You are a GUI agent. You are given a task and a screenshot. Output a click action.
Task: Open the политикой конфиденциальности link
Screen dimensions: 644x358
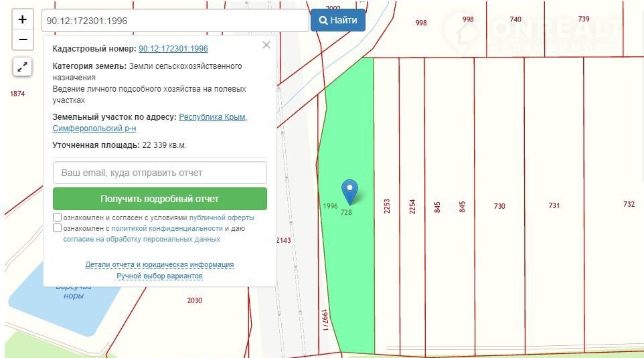click(167, 228)
